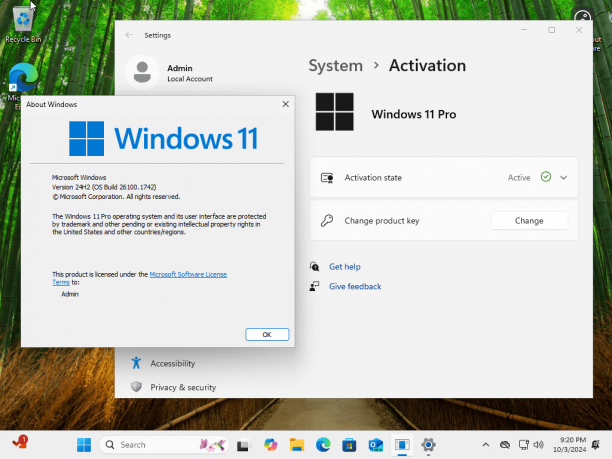Open File Explorer from the taskbar
This screenshot has height=459, width=612.
297,445
